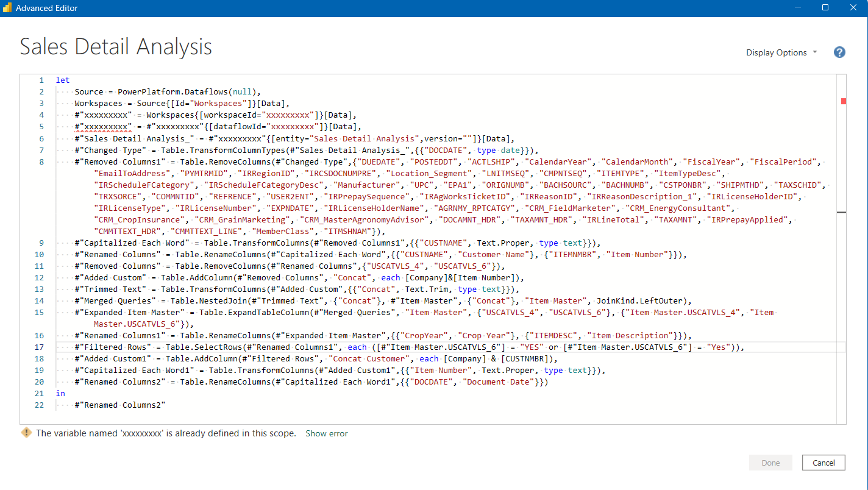The height and width of the screenshot is (490, 868).
Task: Open the help question mark icon
Action: click(x=839, y=52)
